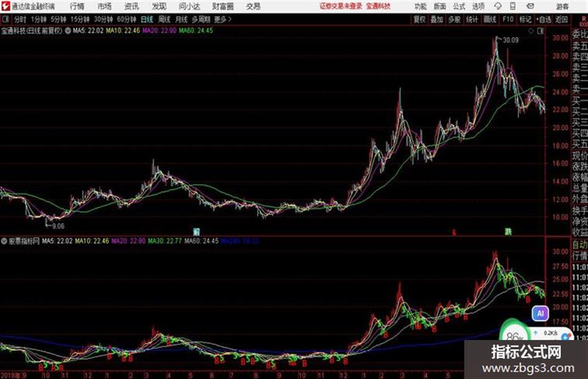Click the diamond icon above the price axis
The image size is (588, 379).
531,31
